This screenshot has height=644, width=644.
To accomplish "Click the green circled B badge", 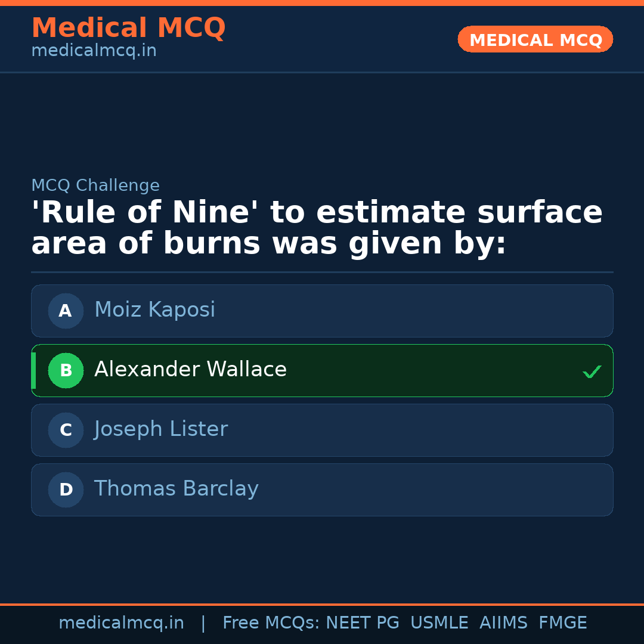I will (x=66, y=370).
